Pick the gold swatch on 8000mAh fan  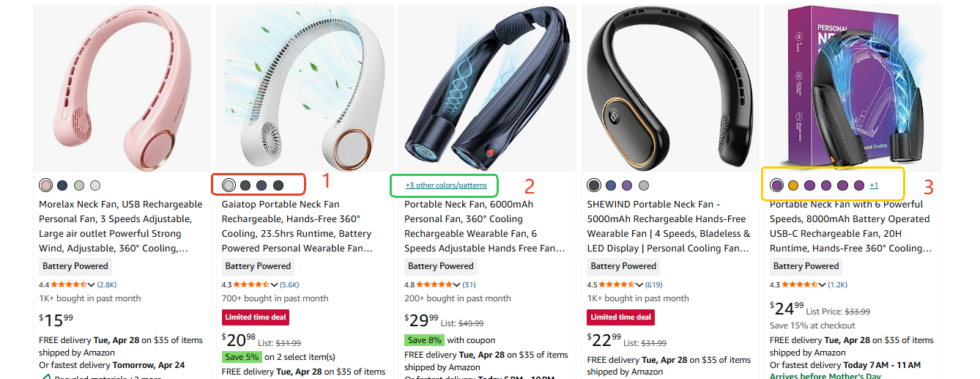[x=793, y=185]
